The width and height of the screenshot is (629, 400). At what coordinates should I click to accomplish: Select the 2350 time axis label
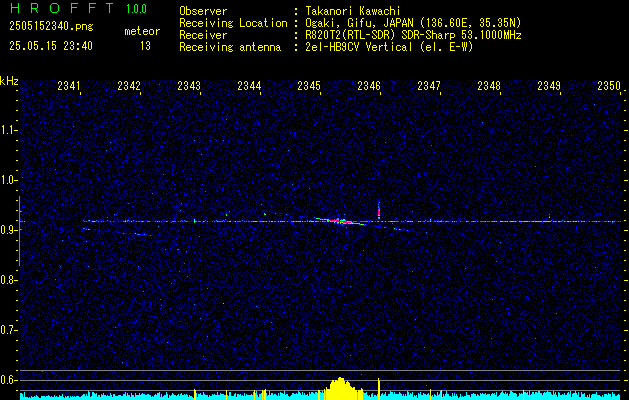point(609,85)
